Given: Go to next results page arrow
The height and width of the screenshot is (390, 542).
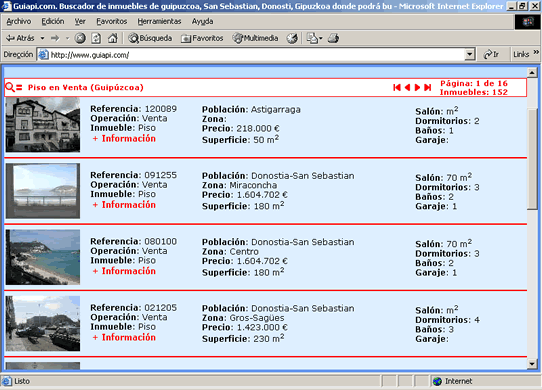Looking at the screenshot, I should click(x=417, y=87).
